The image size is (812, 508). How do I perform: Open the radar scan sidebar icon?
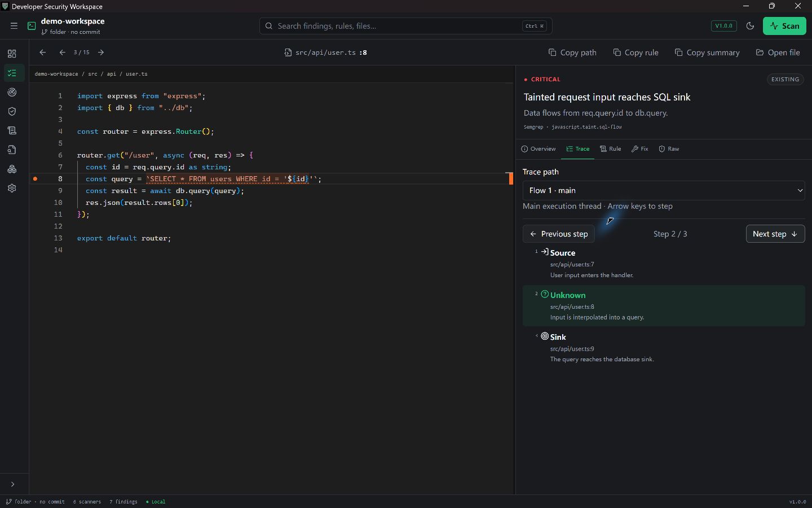pyautogui.click(x=12, y=92)
